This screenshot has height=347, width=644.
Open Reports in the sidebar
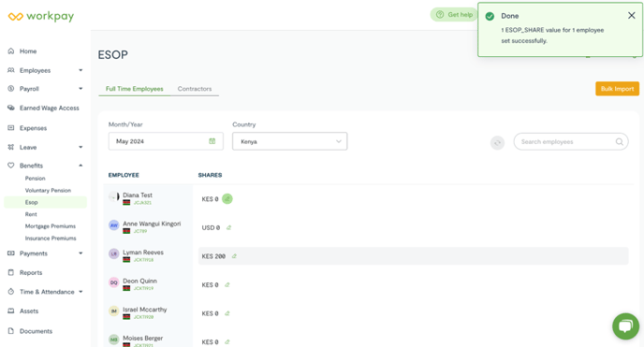point(31,273)
